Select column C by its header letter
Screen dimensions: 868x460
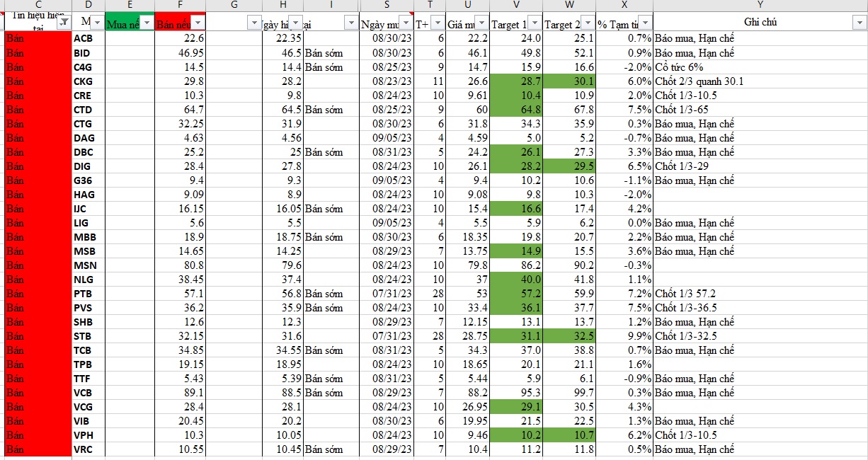tap(38, 6)
